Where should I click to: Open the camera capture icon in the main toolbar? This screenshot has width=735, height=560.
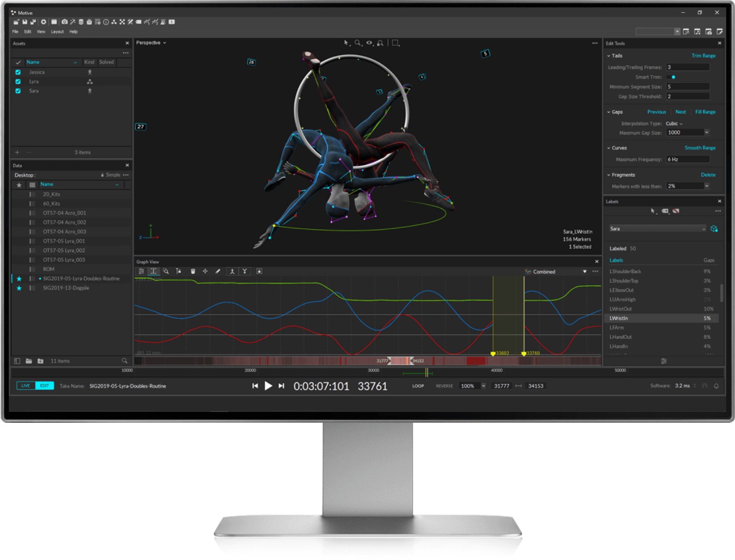(x=65, y=21)
